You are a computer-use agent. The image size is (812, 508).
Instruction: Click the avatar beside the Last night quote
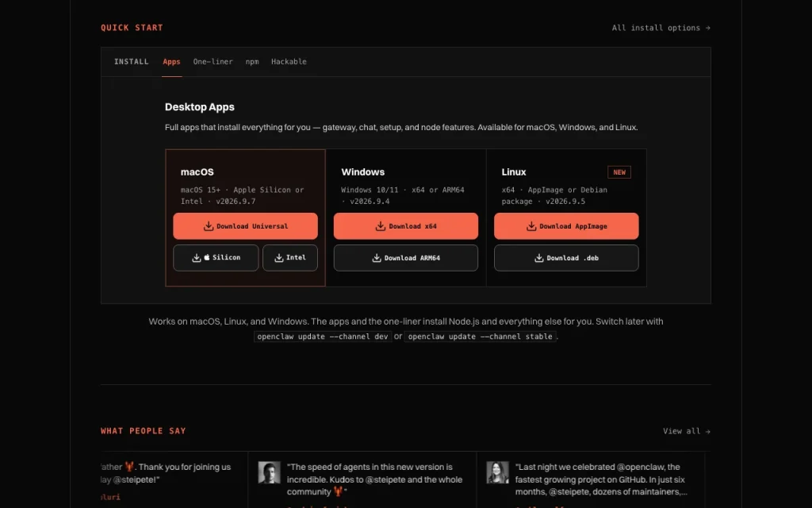(498, 472)
